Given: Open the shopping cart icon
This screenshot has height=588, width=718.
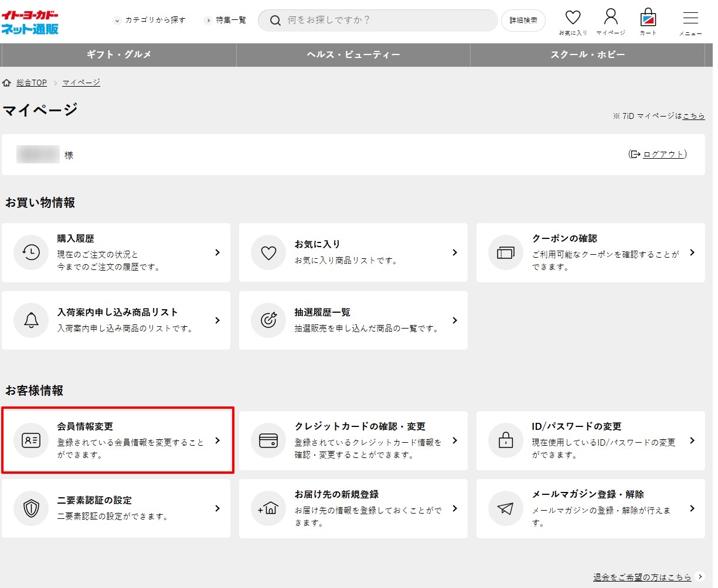Looking at the screenshot, I should (x=648, y=18).
